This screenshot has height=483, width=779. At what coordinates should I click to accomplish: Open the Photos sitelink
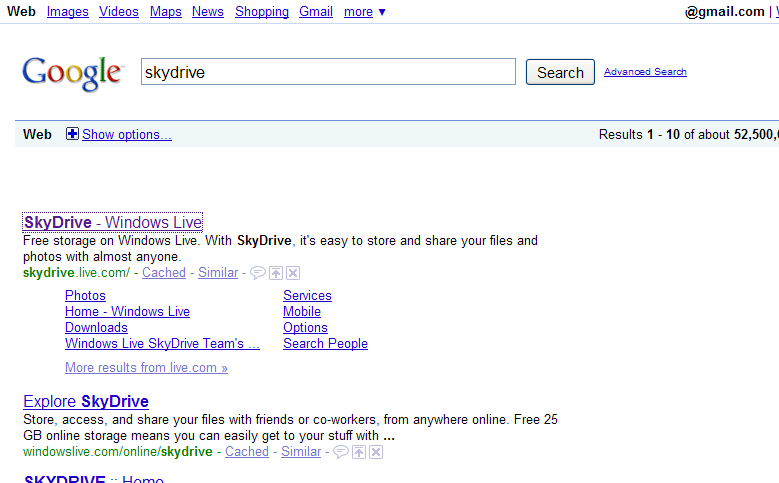pyautogui.click(x=85, y=295)
